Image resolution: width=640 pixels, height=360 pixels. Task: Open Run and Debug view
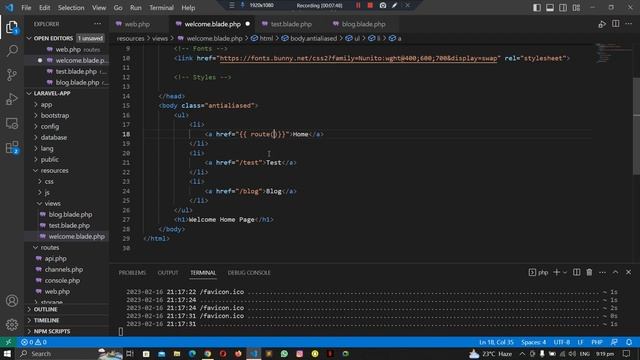(x=12, y=99)
